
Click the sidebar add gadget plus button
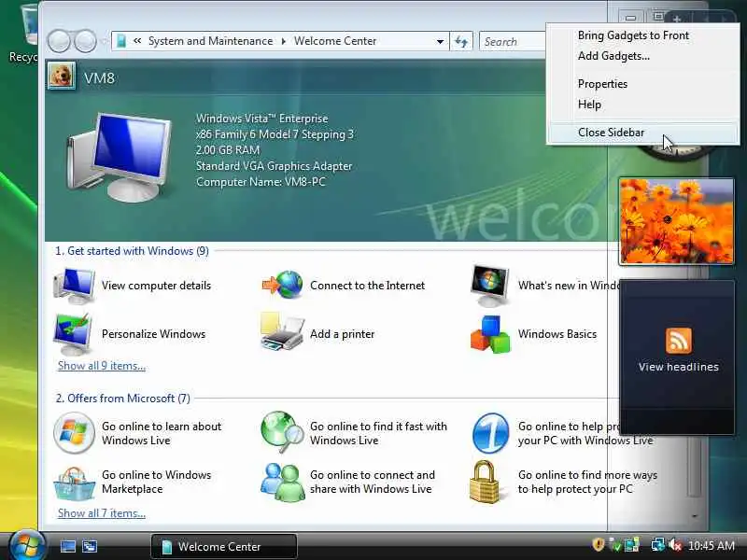pyautogui.click(x=676, y=19)
